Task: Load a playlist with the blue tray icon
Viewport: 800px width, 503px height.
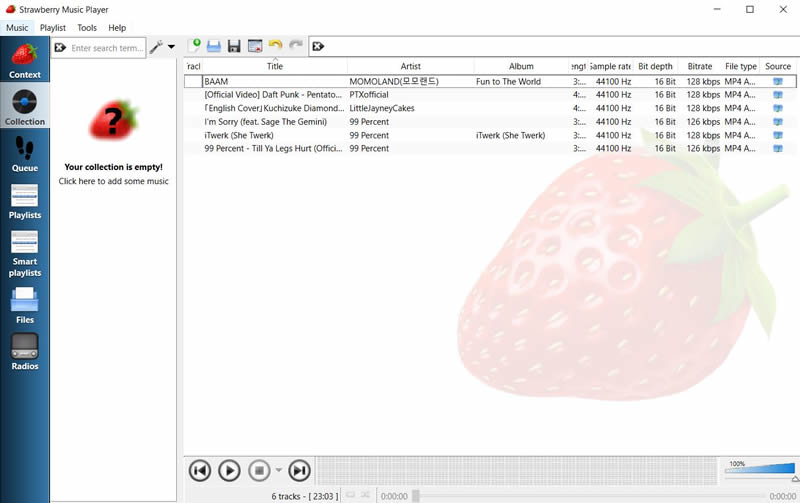Action: [x=214, y=46]
